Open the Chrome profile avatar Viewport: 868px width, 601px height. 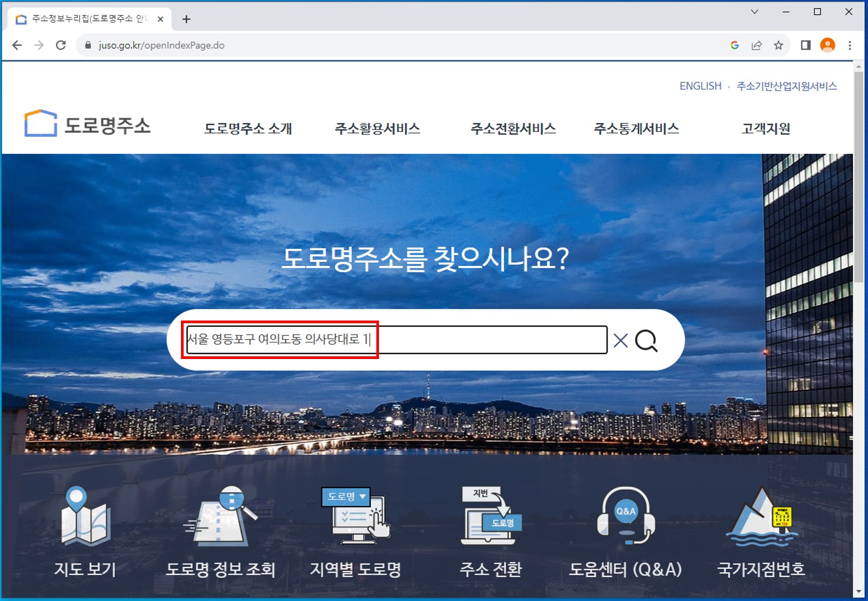(x=827, y=45)
